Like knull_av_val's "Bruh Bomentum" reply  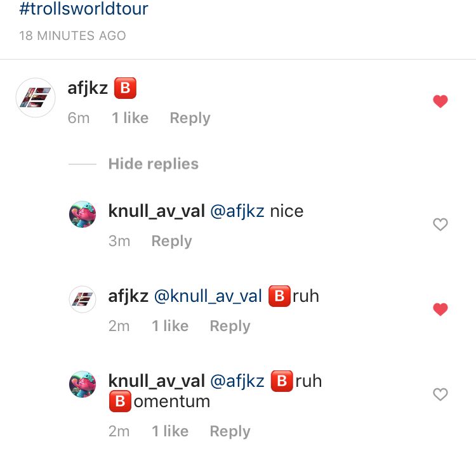(440, 394)
